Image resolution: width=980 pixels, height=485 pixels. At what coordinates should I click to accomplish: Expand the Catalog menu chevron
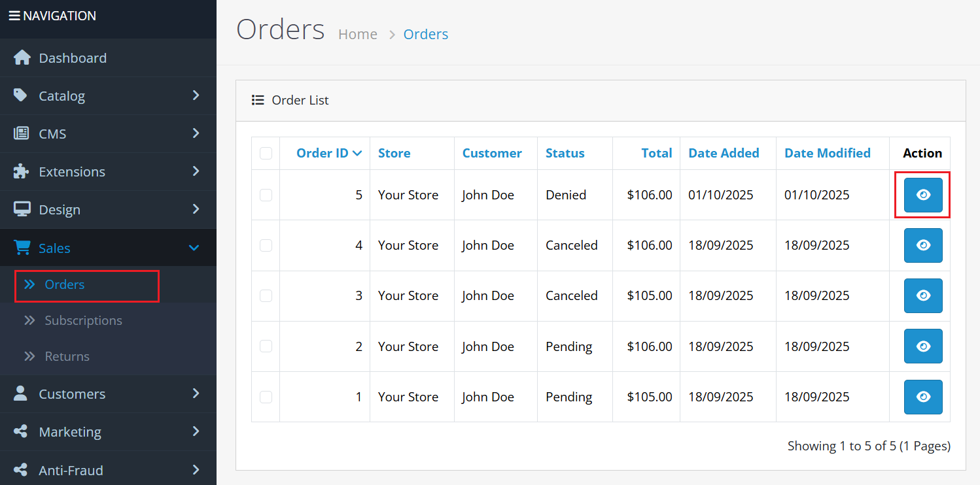(194, 95)
